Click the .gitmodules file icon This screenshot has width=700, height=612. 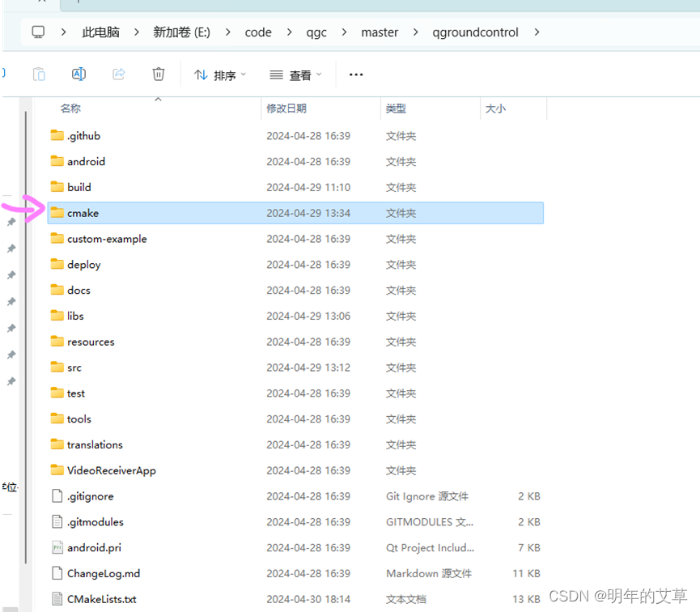(x=57, y=522)
